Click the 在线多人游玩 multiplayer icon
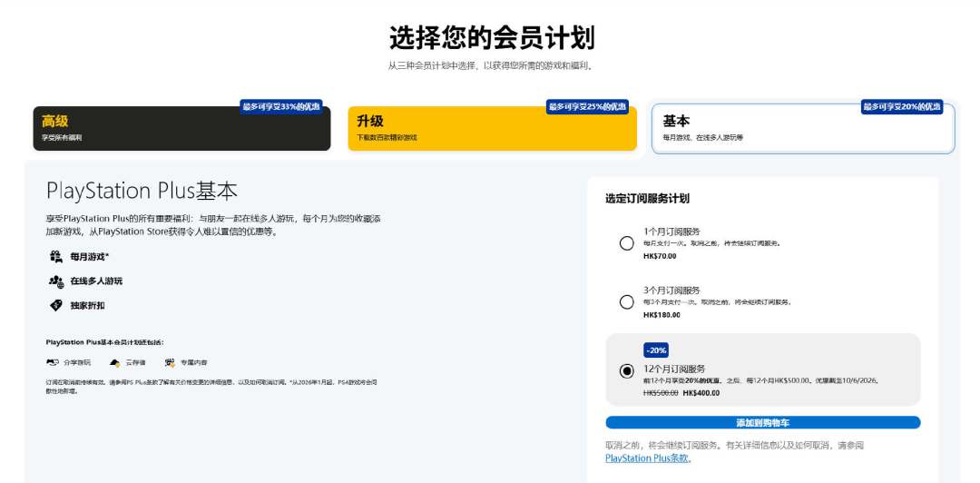Image resolution: width=980 pixels, height=483 pixels. pyautogui.click(x=56, y=281)
